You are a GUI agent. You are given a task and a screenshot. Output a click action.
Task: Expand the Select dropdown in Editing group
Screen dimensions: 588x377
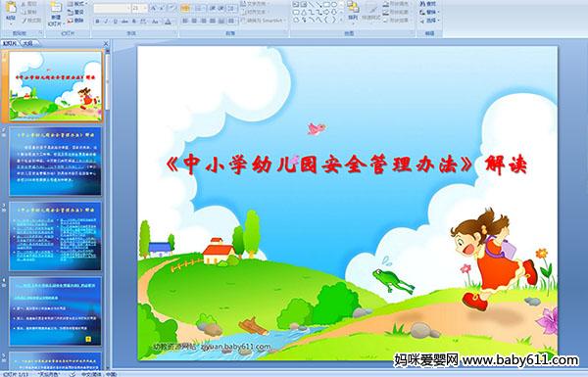(x=429, y=21)
